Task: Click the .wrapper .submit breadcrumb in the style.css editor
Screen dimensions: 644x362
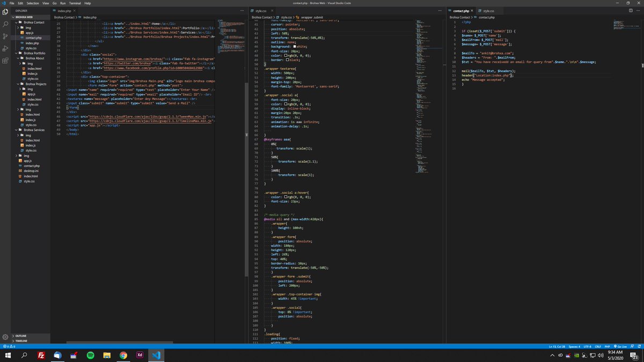Action: [x=312, y=18]
